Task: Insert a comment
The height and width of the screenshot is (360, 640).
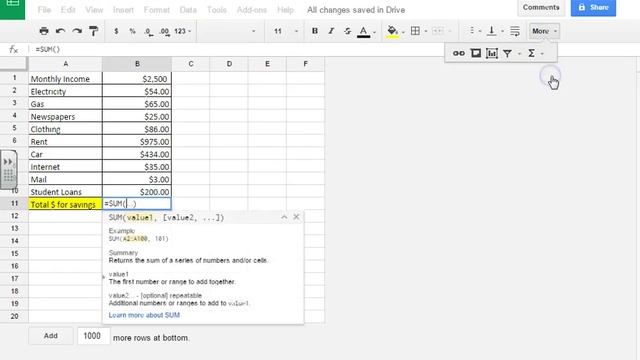Action: click(476, 53)
